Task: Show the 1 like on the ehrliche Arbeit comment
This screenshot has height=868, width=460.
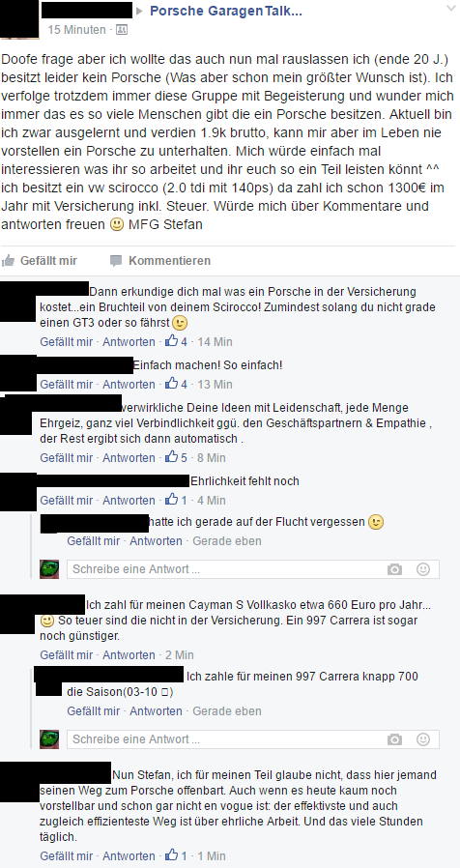Action: [177, 855]
